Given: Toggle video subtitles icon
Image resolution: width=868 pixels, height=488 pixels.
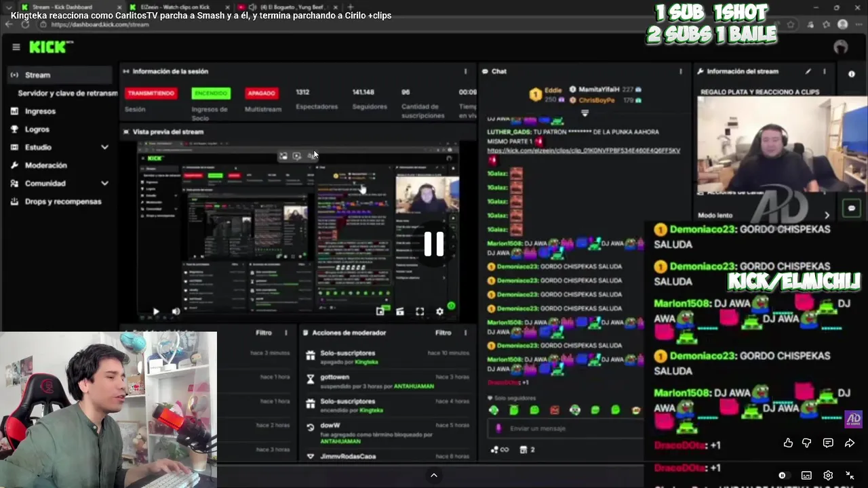Looking at the screenshot, I should 806,476.
